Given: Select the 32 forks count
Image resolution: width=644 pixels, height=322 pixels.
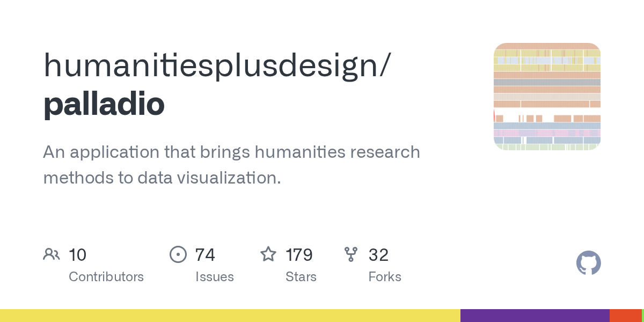Looking at the screenshot, I should pyautogui.click(x=378, y=255).
